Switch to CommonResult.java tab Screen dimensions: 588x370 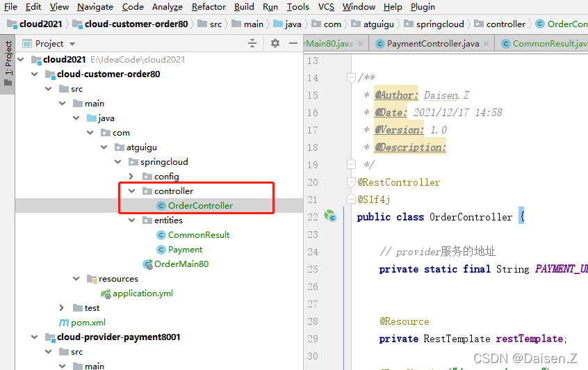pyautogui.click(x=549, y=44)
